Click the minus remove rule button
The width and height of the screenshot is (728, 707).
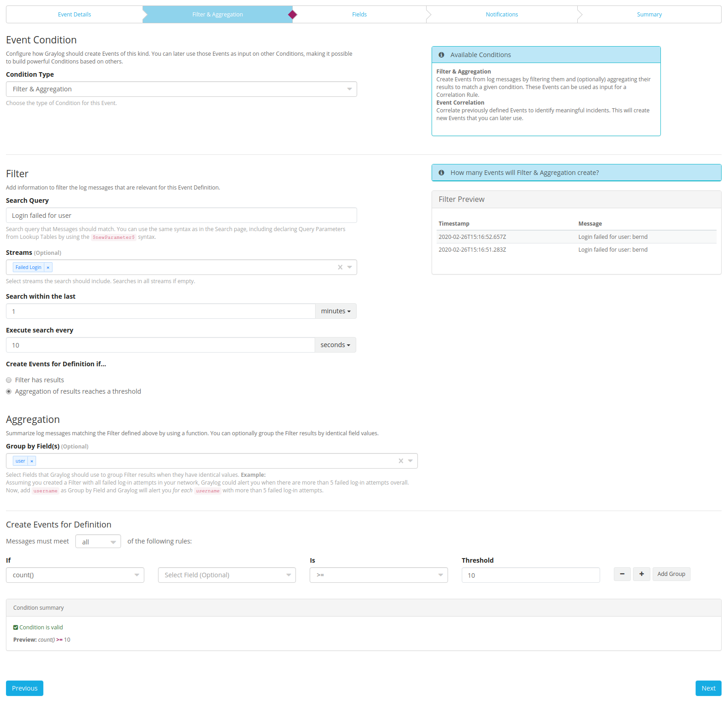[x=622, y=574]
